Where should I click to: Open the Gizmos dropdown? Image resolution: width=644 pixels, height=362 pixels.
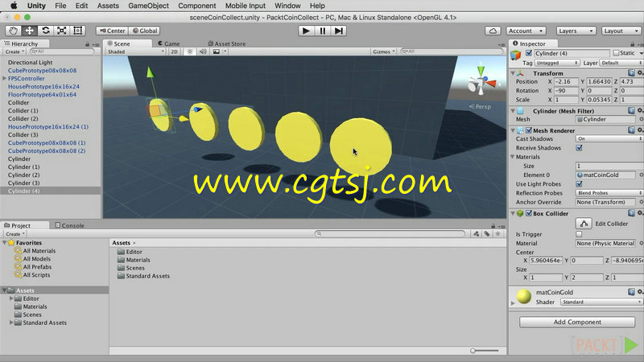point(384,51)
